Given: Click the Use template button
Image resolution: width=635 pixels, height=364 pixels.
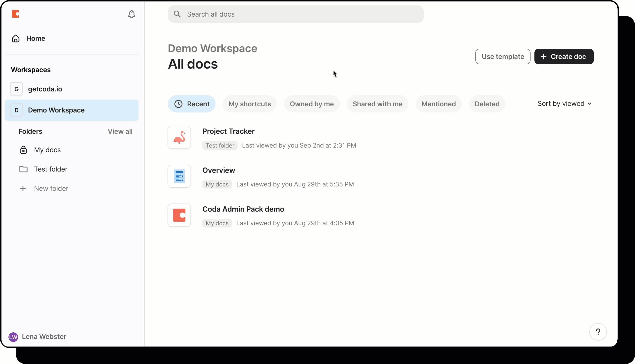Looking at the screenshot, I should [502, 57].
